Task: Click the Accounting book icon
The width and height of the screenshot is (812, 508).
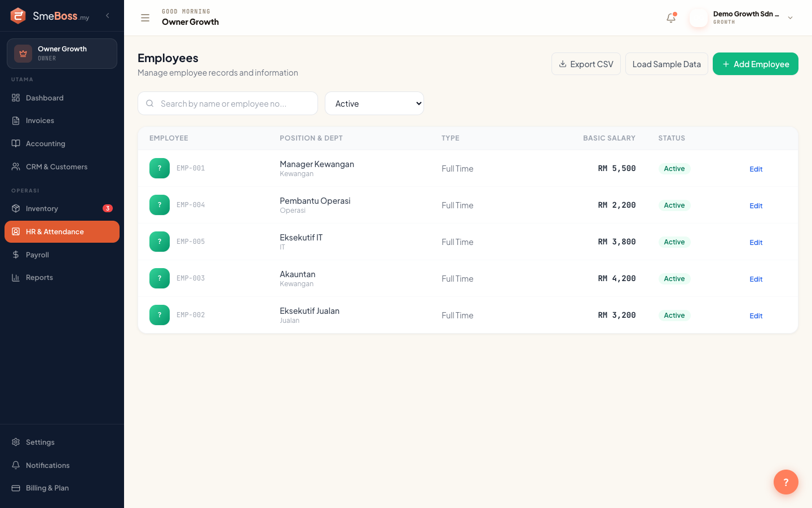Action: pyautogui.click(x=16, y=143)
